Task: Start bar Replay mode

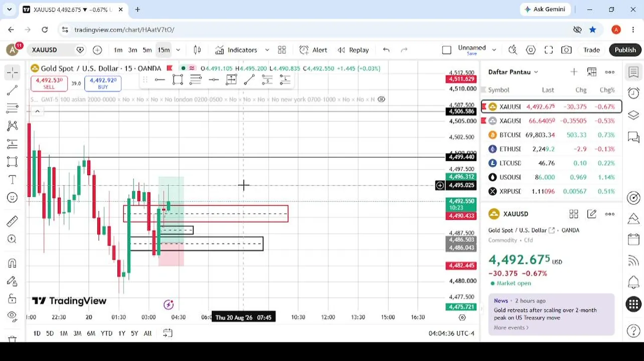Action: coord(353,50)
